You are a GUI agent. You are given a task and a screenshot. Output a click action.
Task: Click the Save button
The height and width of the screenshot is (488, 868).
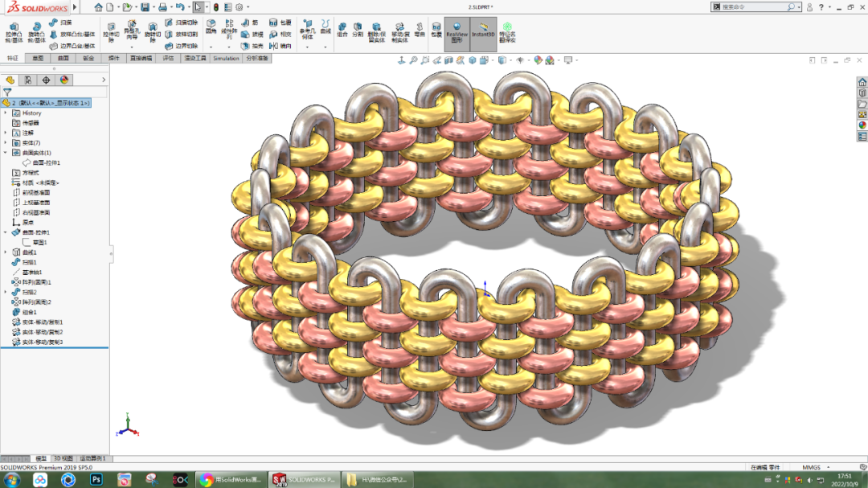tap(145, 6)
